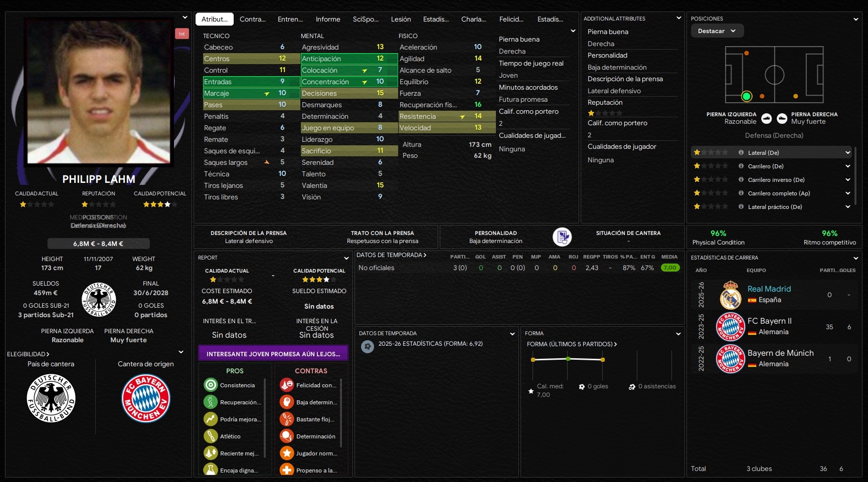Click the Podría mejora... pro icon
Viewport: 868px width, 482px height.
(x=211, y=419)
